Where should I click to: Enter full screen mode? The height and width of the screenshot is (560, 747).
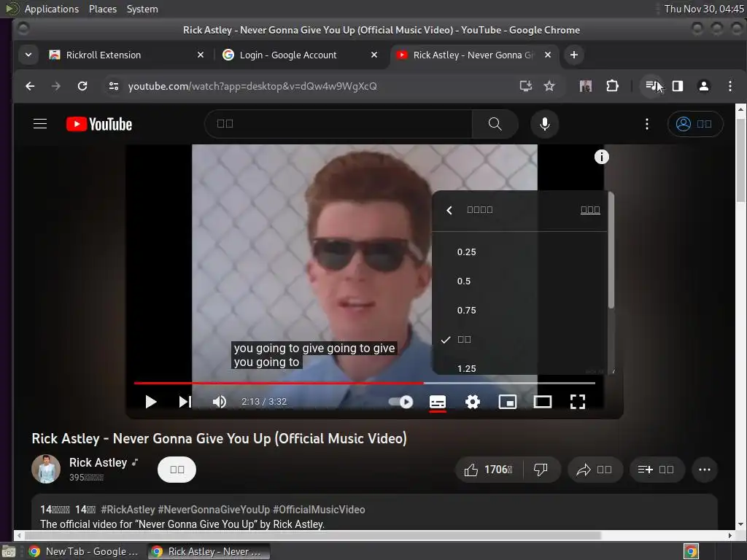[x=578, y=402]
